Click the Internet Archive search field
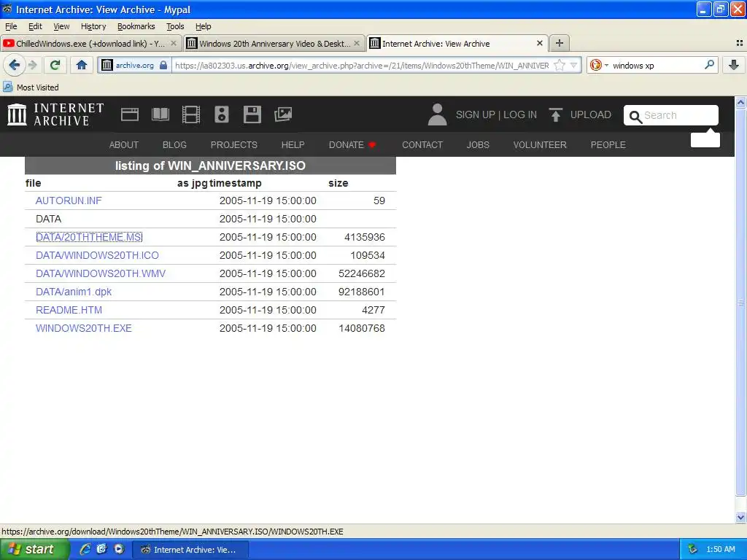Viewport: 747px width, 560px height. (x=671, y=115)
